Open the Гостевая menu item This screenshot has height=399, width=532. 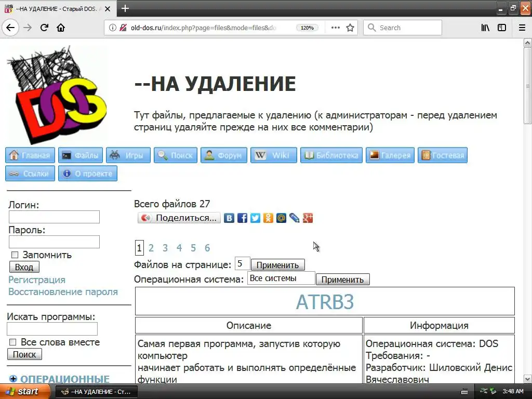pos(443,155)
